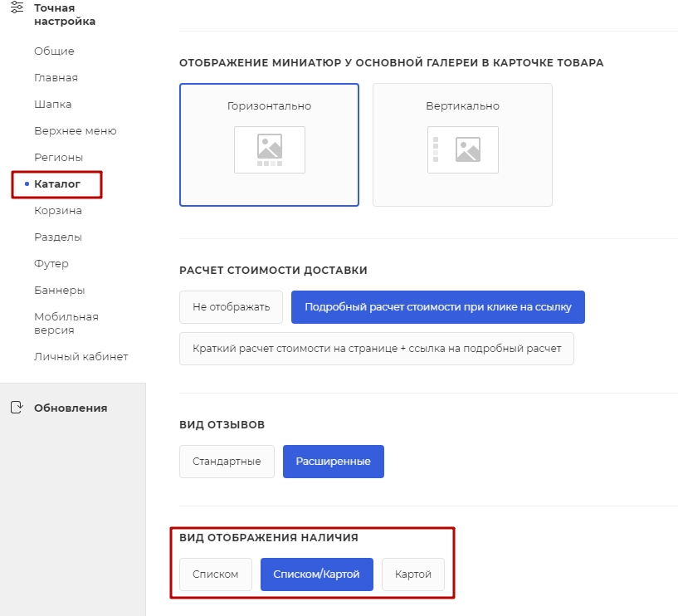Image resolution: width=678 pixels, height=616 pixels.
Task: Select Горизонтально thumbnail layout card
Action: (269, 145)
